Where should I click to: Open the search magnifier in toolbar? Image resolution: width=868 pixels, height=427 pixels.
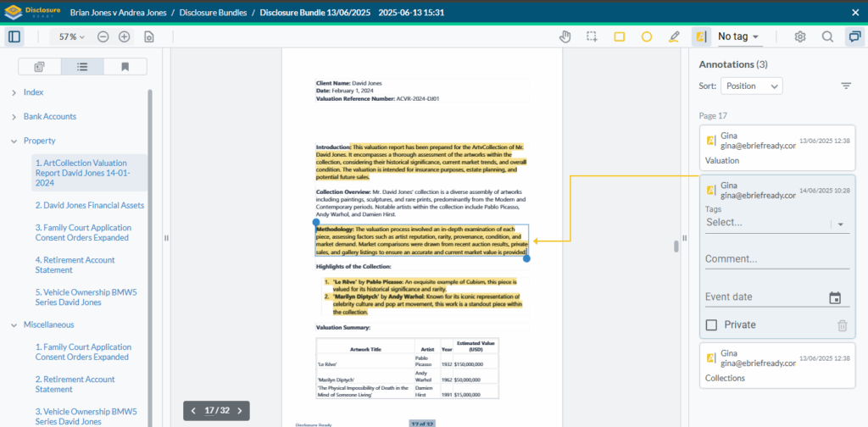click(827, 36)
